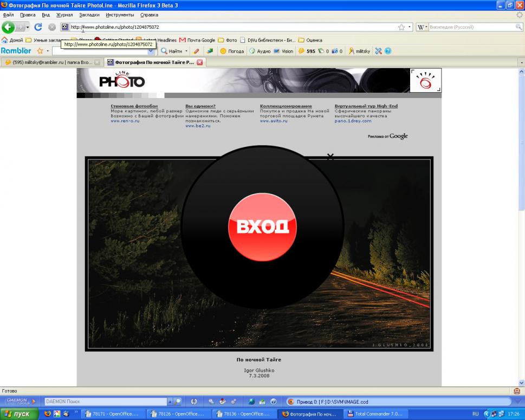Click the Rambler toolbar help question icon
The width and height of the screenshot is (525, 420).
388,51
